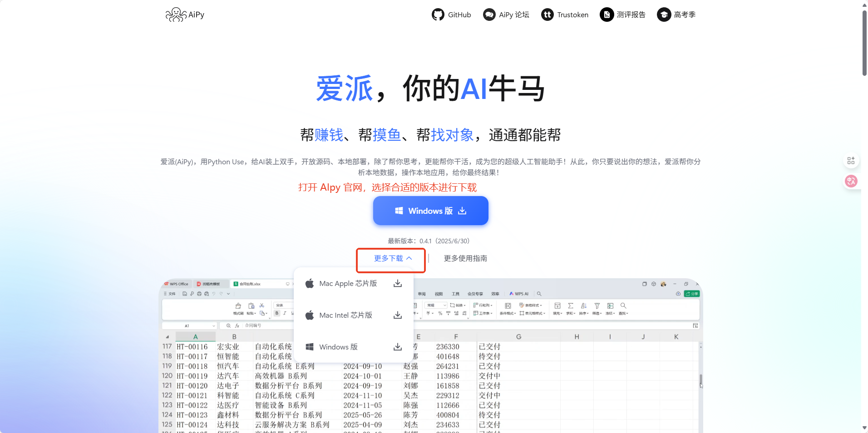Select column A header in spreadsheet

tap(195, 337)
